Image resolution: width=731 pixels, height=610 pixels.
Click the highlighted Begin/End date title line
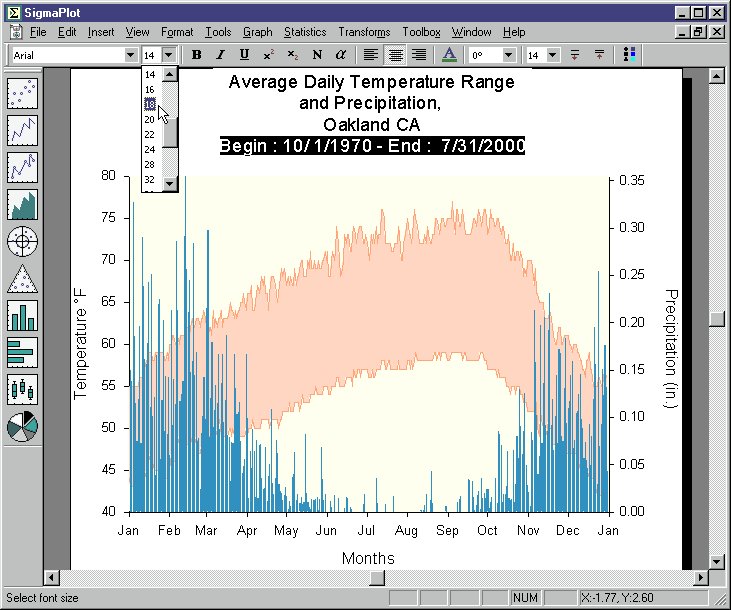(372, 146)
